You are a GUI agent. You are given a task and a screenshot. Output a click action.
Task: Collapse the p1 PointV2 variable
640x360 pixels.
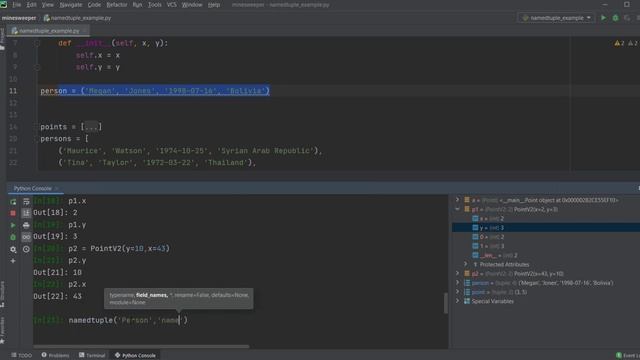tap(458, 209)
